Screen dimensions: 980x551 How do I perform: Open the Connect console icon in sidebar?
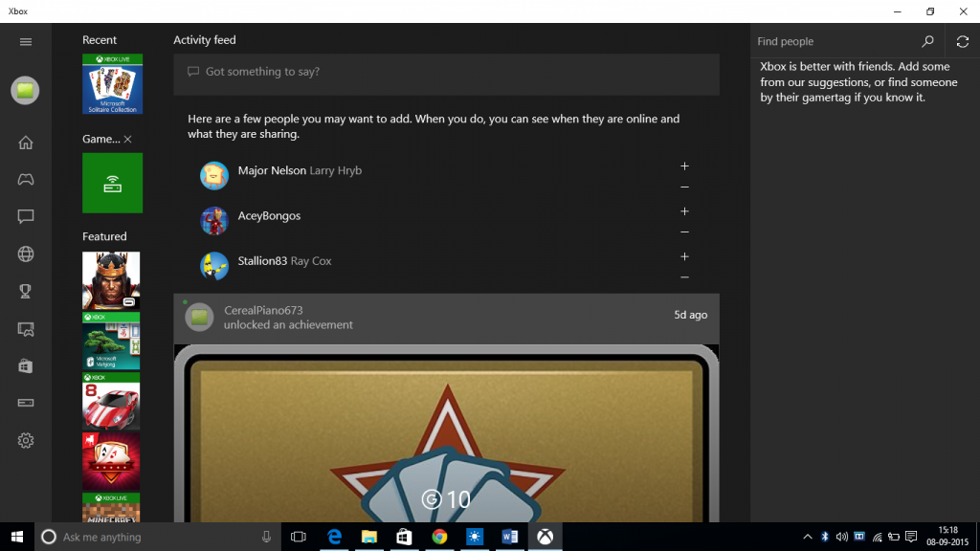pos(26,403)
